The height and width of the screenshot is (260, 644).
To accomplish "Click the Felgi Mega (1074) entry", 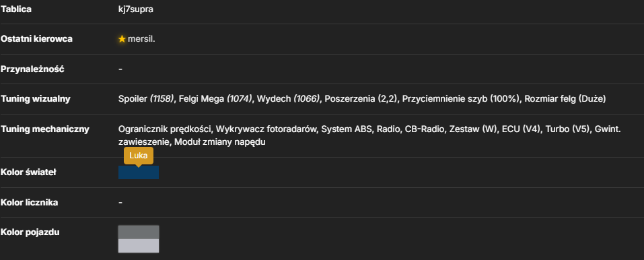I will 215,99.
